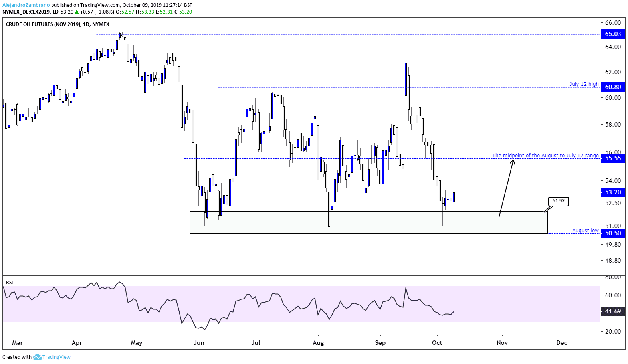Click the 66.00 price axis tick
Image resolution: width=628 pixels, height=364 pixels.
[613, 23]
